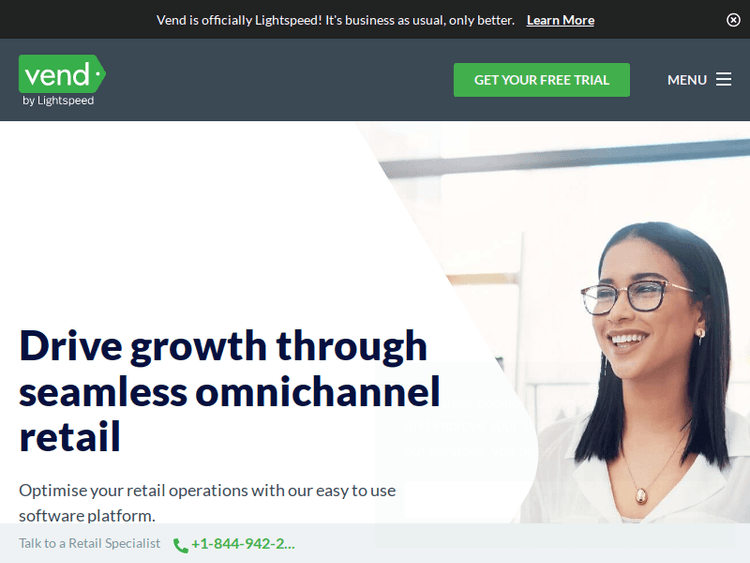Click the green Vend logo tag
Screen dimensions: 750x563
(62, 74)
